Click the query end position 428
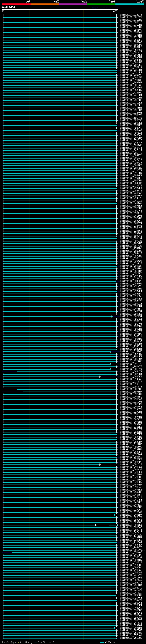Image resolution: width=146 pixels, height=644 pixels. click(x=115, y=11)
